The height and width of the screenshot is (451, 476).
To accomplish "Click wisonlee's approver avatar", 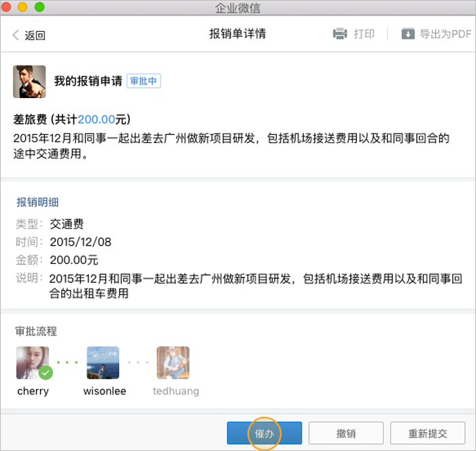I will 103,363.
